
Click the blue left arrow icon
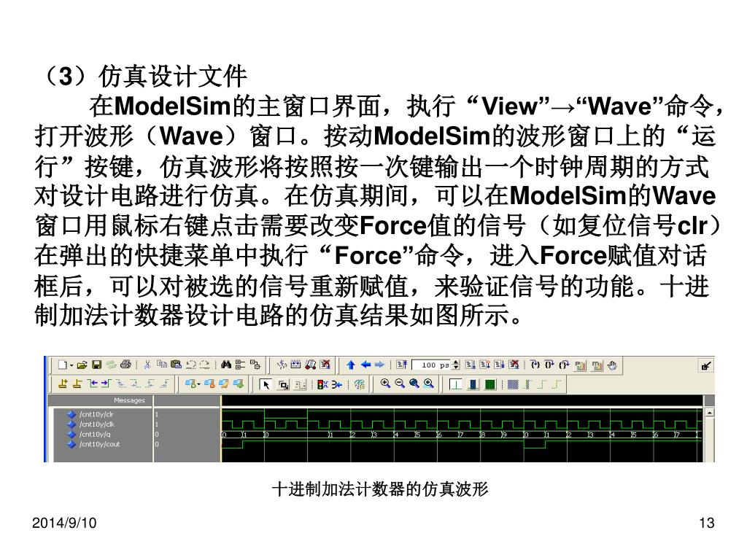(x=365, y=365)
